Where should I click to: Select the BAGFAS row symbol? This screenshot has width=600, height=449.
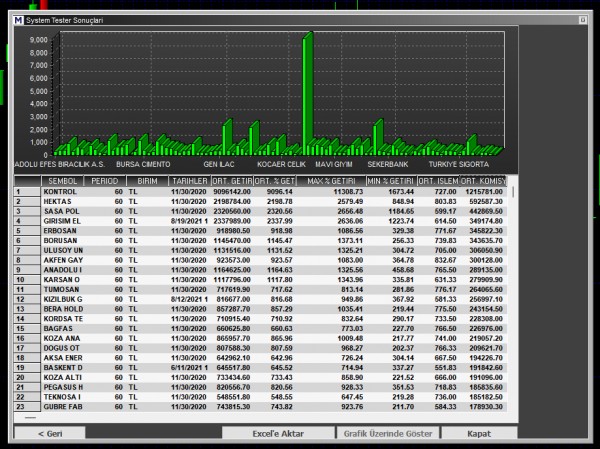pyautogui.click(x=58, y=328)
